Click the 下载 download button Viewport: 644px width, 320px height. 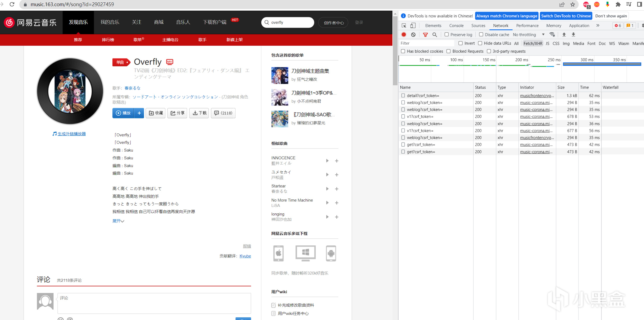(199, 113)
